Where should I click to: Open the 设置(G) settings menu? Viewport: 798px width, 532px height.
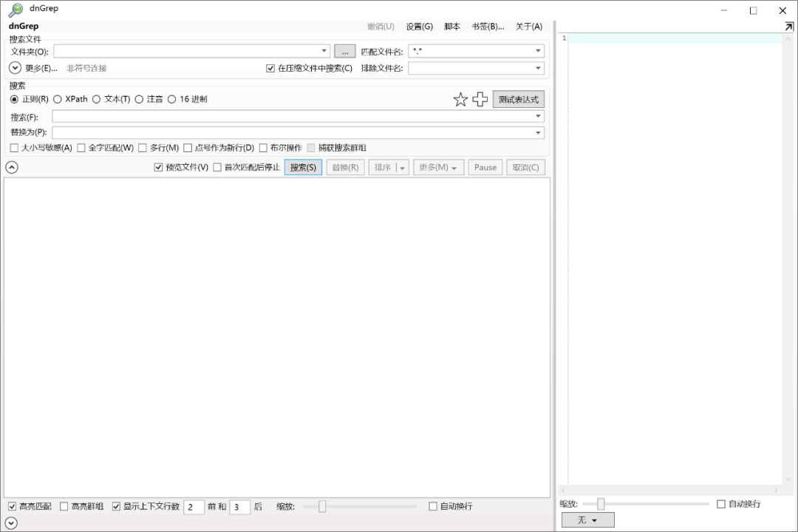(419, 25)
